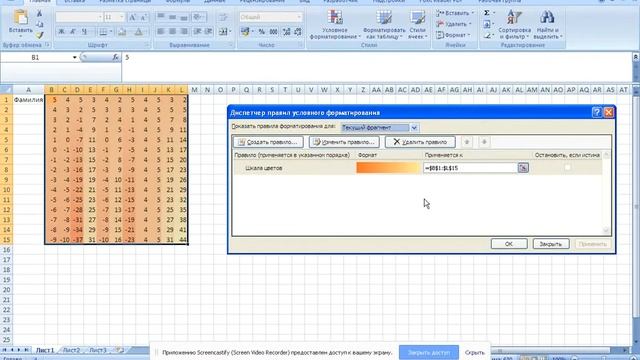Click the Создать правило button
This screenshot has width=640, height=360.
tap(268, 142)
